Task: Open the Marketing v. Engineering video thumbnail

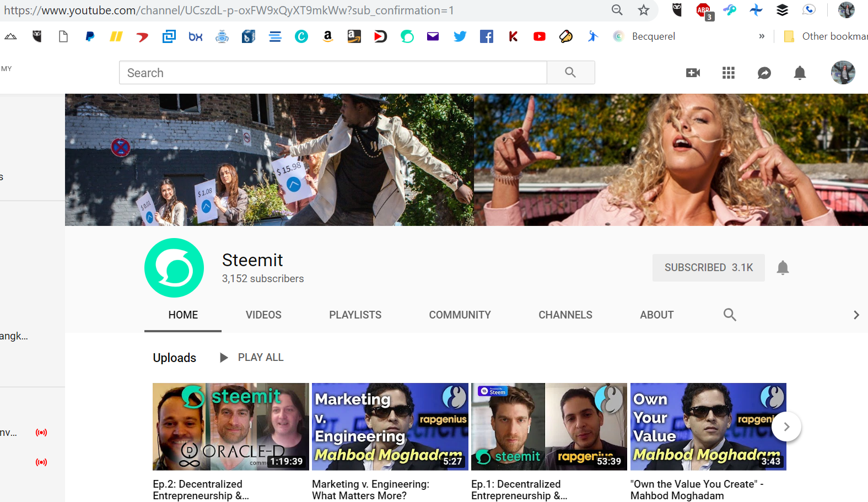Action: click(390, 427)
